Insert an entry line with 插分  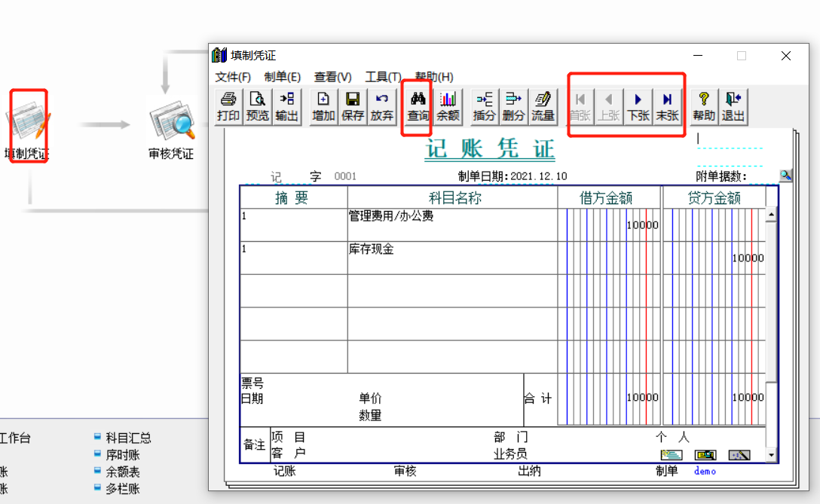484,107
